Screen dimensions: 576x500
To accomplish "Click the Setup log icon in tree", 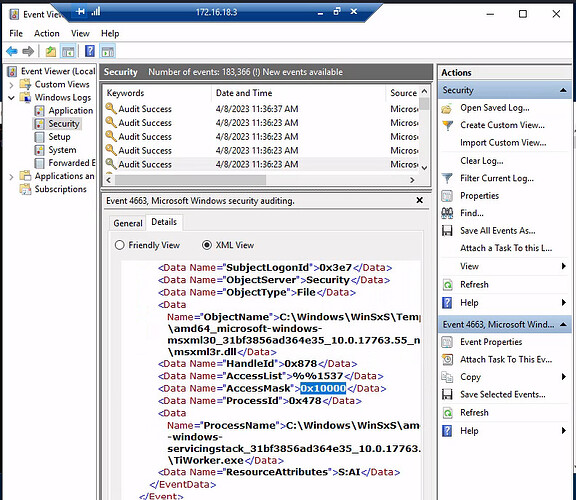I will click(39, 137).
